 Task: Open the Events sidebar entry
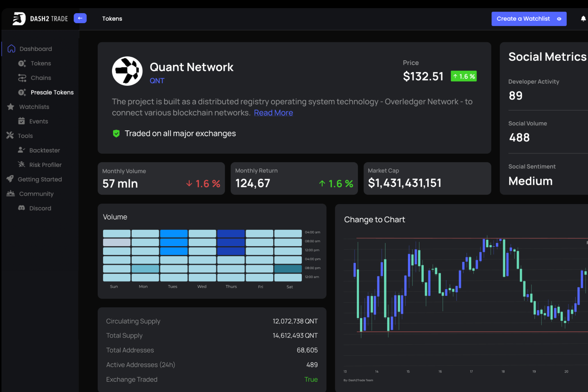pos(38,121)
